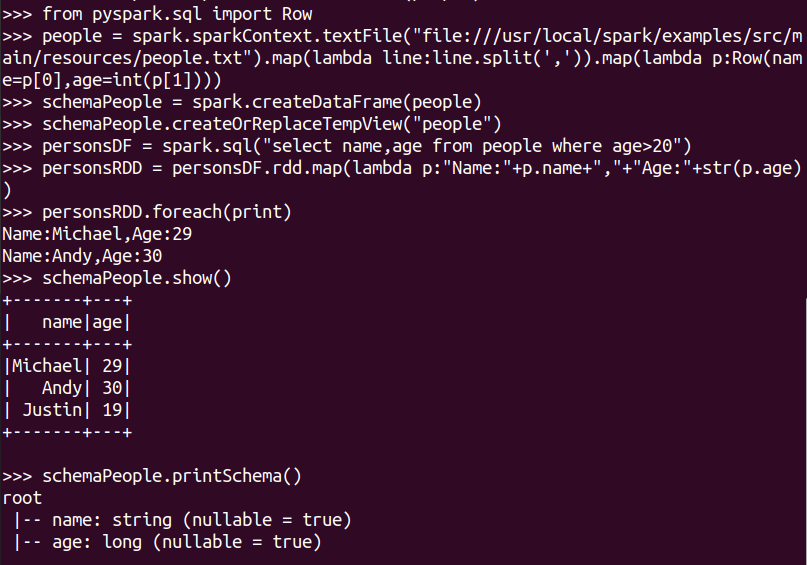Viewport: 807px width, 565px height.
Task: Click the 'name: string (nullable = true)' line
Action: coord(183,520)
